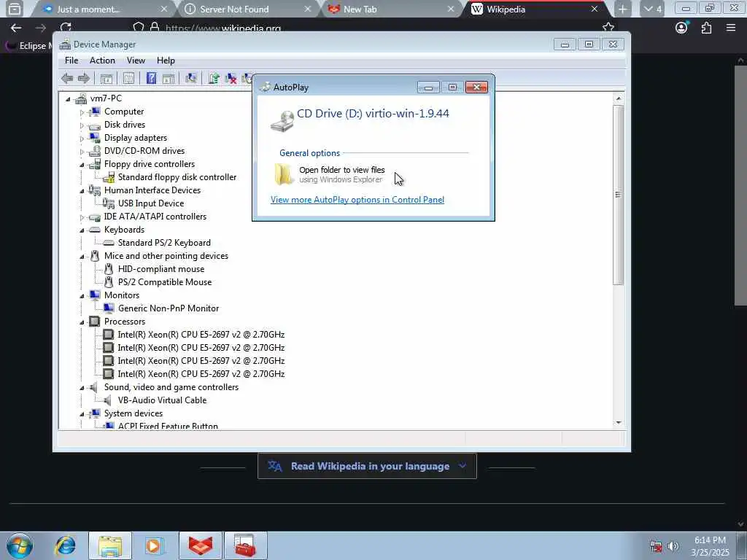
Task: Click the Device Manager vertical scrollbar thumb
Action: [619, 194]
